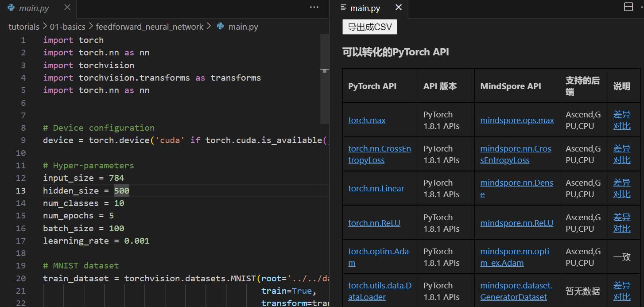Click the num_epochs = 5 line

click(x=78, y=216)
